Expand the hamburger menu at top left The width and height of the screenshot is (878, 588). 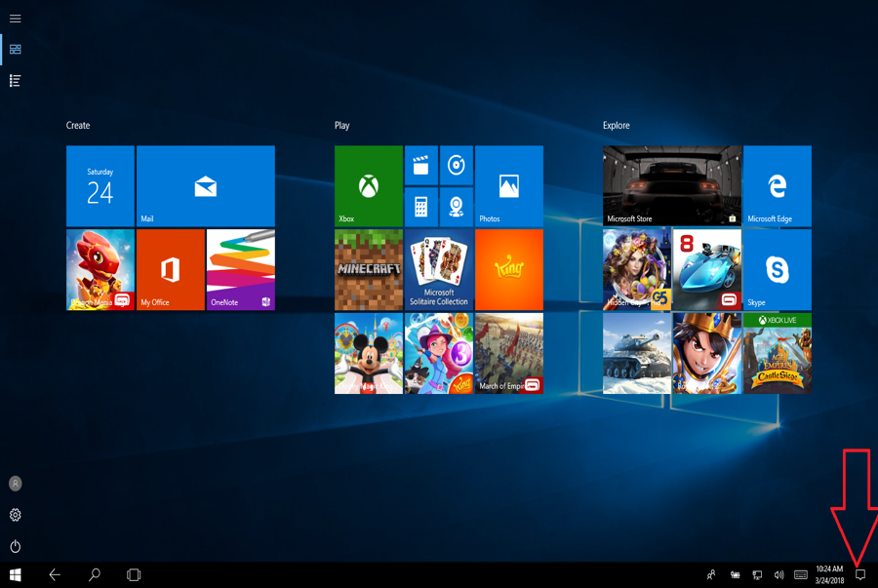(x=15, y=19)
